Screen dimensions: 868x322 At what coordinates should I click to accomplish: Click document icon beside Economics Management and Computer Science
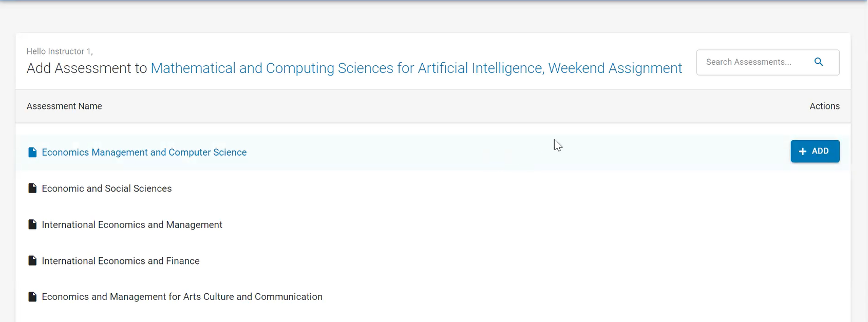(32, 152)
